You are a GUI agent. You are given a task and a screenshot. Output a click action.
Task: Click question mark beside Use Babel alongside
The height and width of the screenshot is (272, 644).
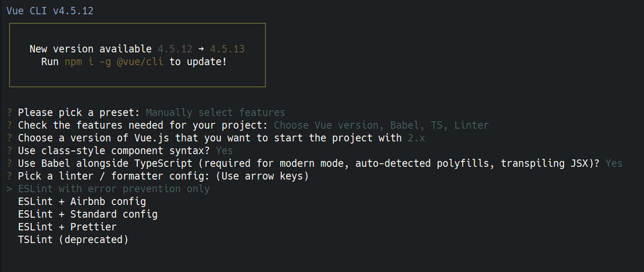[x=9, y=163]
